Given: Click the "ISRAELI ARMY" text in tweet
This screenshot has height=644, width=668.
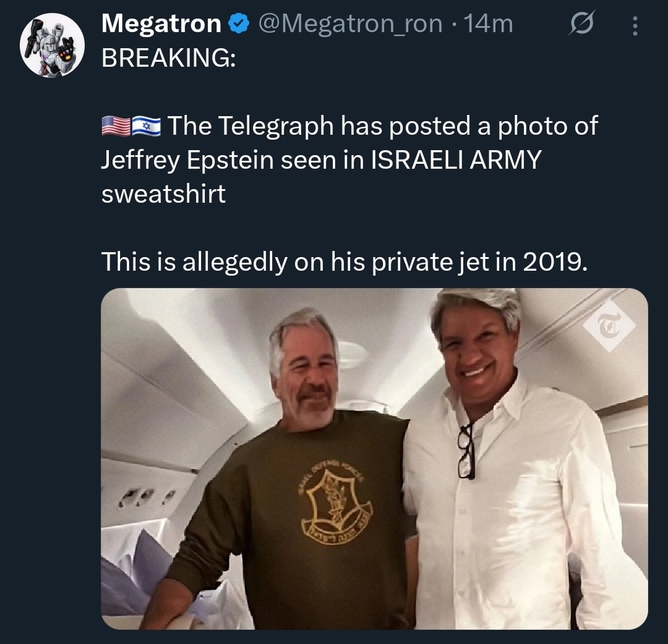Looking at the screenshot, I should 456,161.
